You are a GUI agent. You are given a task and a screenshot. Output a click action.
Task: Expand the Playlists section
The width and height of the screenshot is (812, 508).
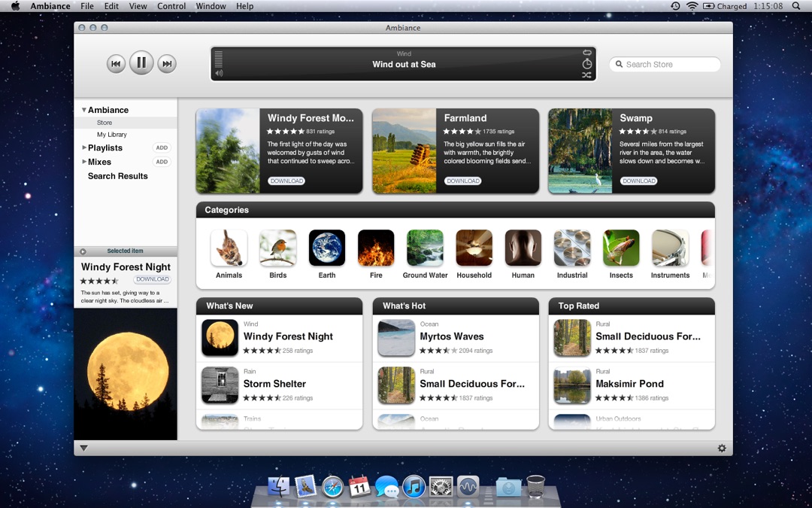[84, 148]
